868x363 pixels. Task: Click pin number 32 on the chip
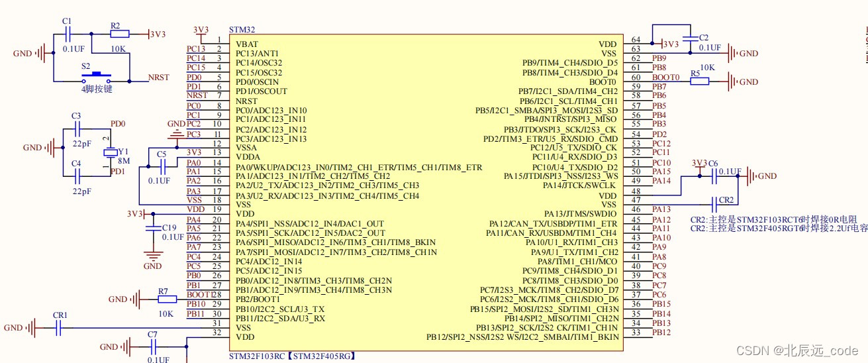click(x=216, y=333)
